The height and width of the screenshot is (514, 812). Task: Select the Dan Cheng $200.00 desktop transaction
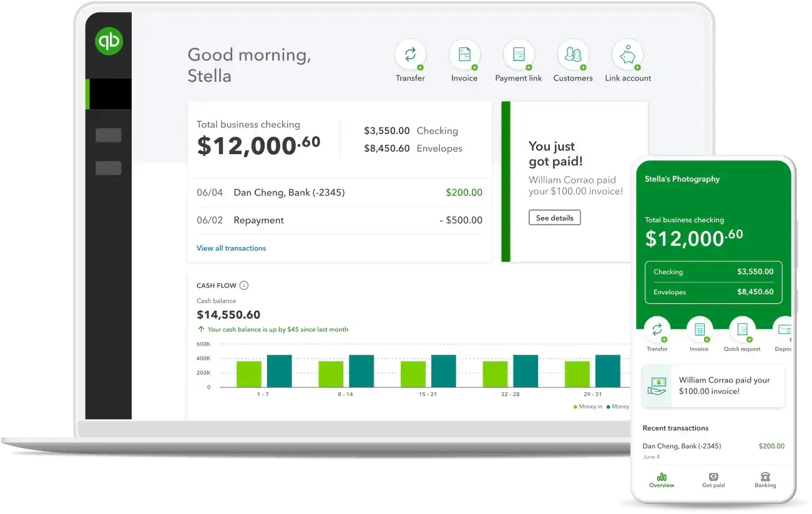pos(339,193)
